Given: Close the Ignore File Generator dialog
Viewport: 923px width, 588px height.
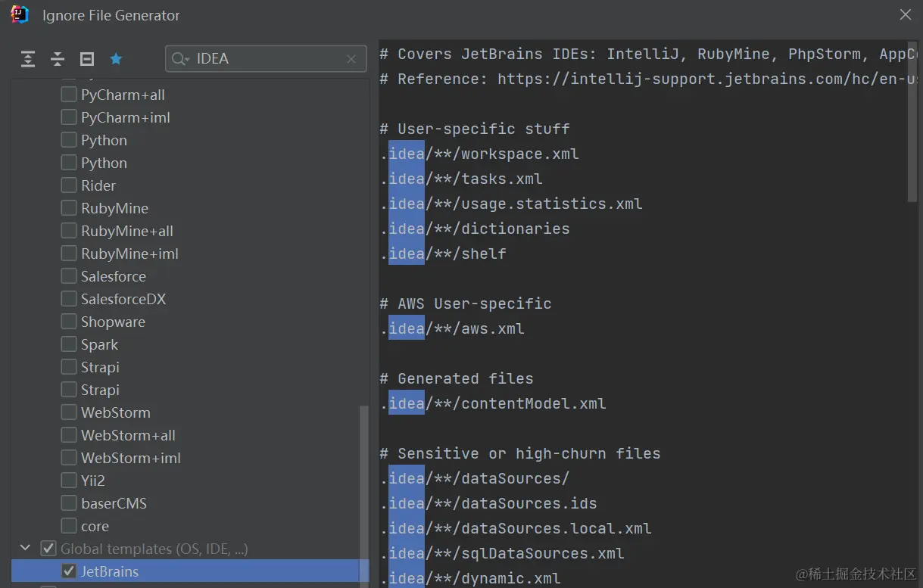Looking at the screenshot, I should pos(905,14).
